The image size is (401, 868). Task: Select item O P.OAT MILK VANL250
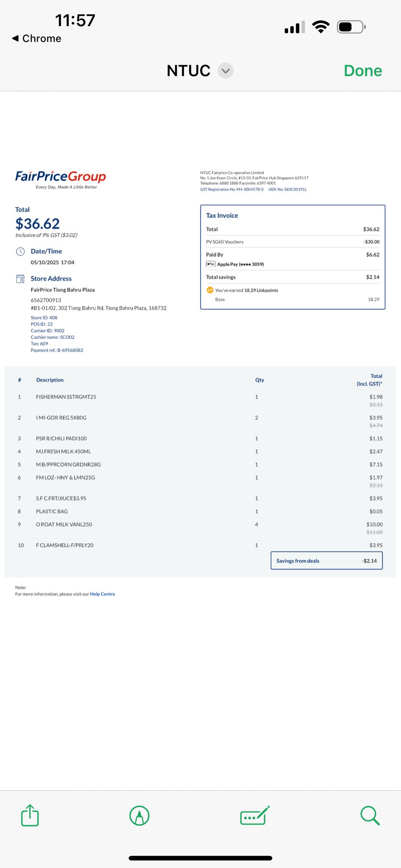tap(64, 525)
